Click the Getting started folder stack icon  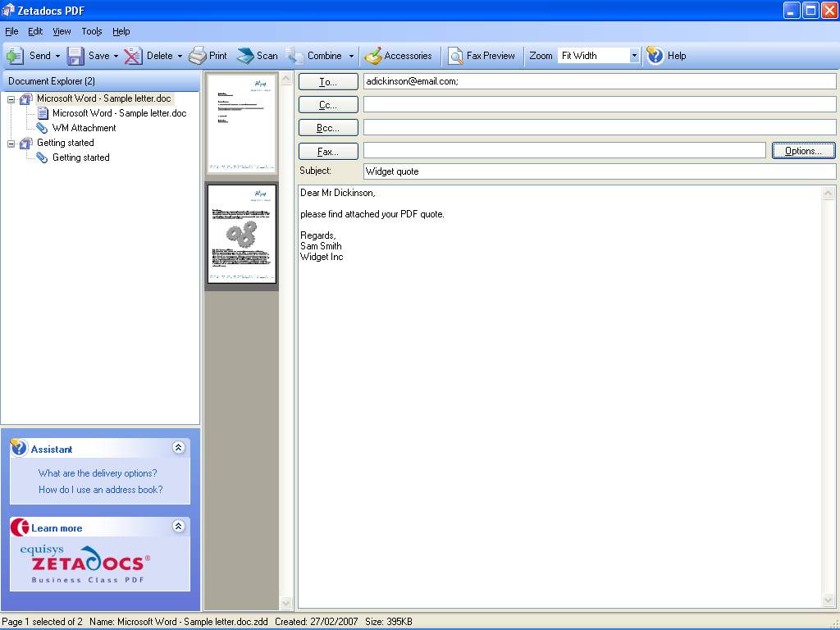[x=25, y=143]
